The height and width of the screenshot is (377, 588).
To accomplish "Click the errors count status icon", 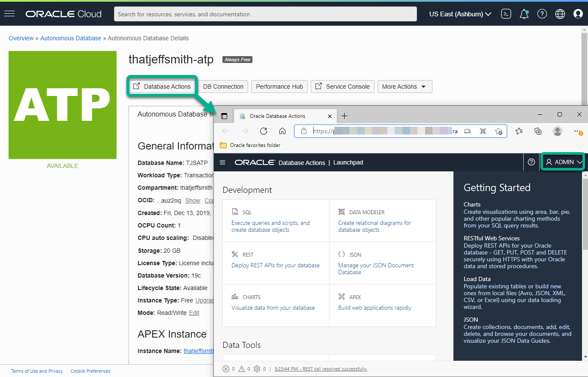I will point(226,369).
